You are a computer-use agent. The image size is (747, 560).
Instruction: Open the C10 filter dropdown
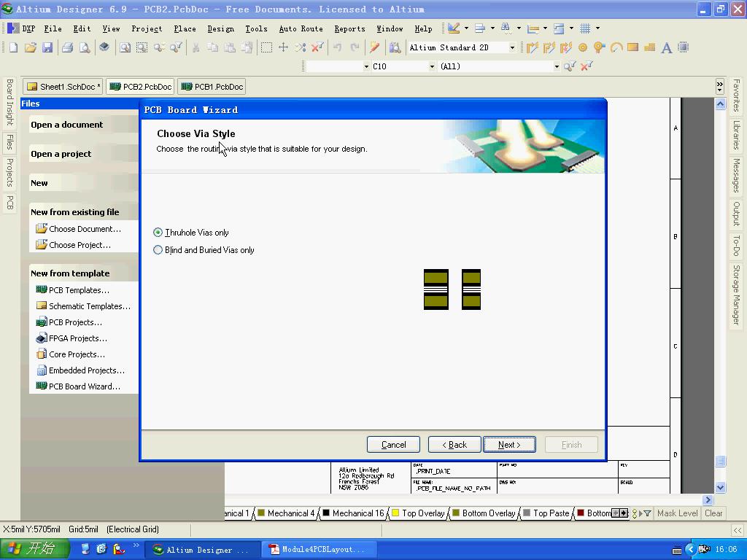[432, 66]
